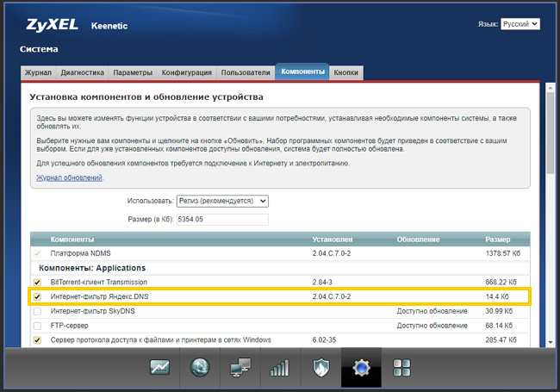Expand the Использовать release channel dropdown
The image size is (560, 392).
[x=222, y=201]
